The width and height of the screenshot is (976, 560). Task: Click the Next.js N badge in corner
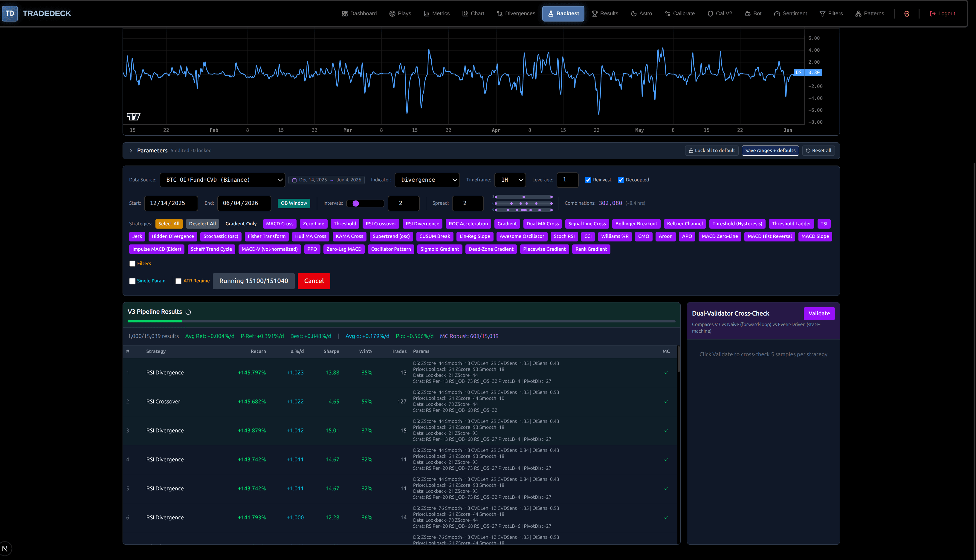[5, 548]
